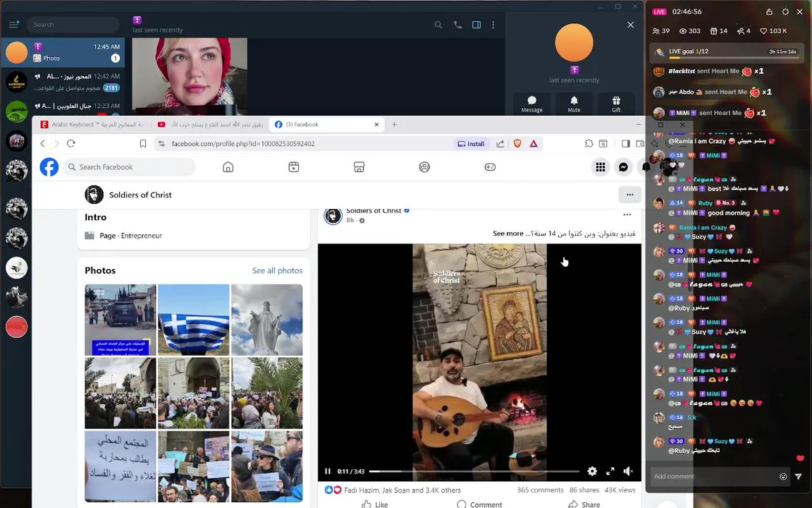This screenshot has height=508, width=812.
Task: Click Share on the post
Action: pos(584,504)
